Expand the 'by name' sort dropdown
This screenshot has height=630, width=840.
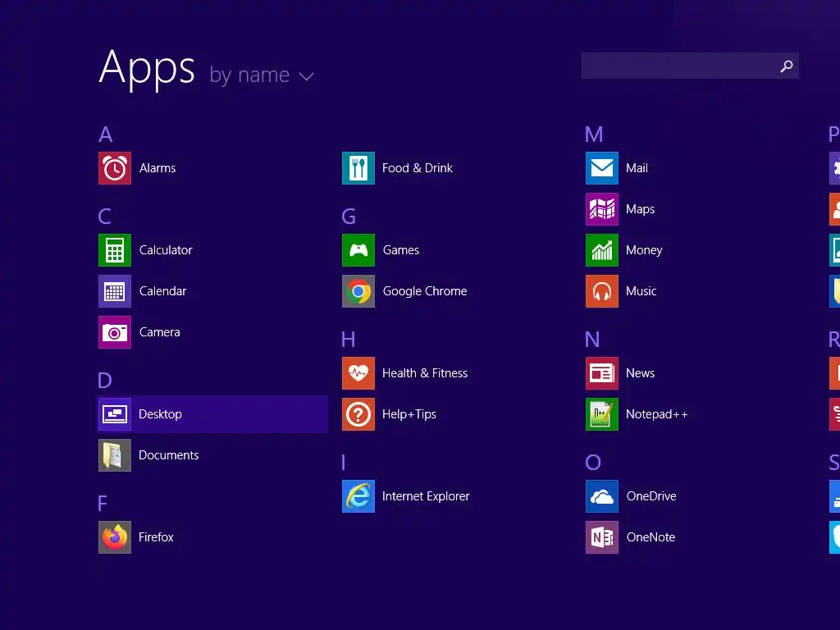coord(262,75)
